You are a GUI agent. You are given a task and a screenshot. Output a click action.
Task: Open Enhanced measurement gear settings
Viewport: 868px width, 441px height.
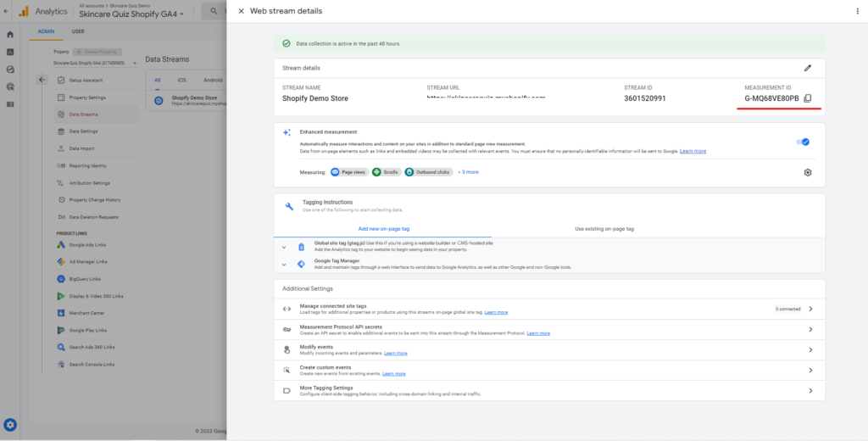tap(808, 172)
